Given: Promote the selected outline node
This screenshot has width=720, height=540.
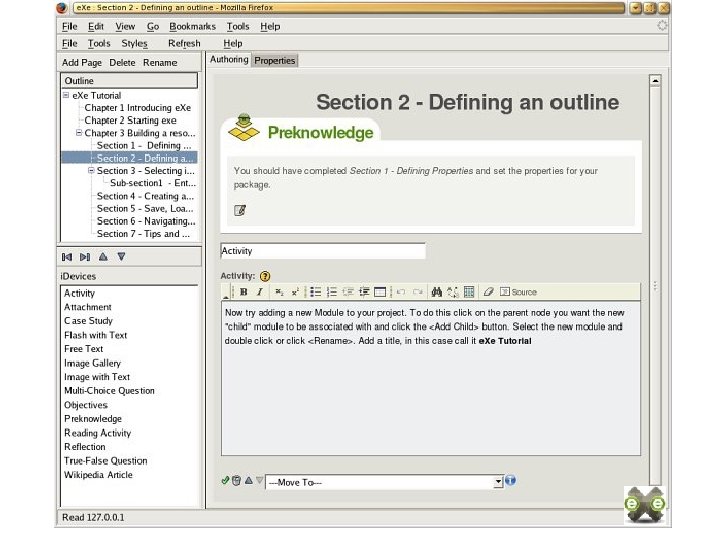Looking at the screenshot, I should point(67,257).
